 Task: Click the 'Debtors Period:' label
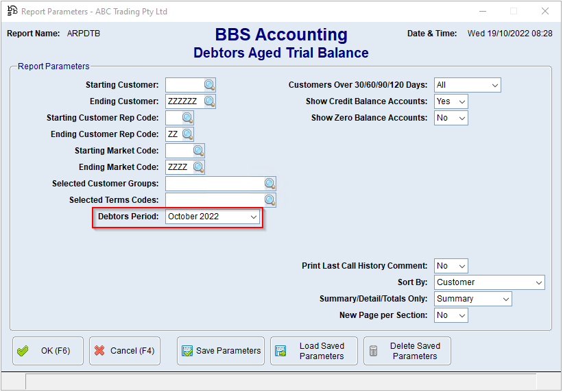128,217
